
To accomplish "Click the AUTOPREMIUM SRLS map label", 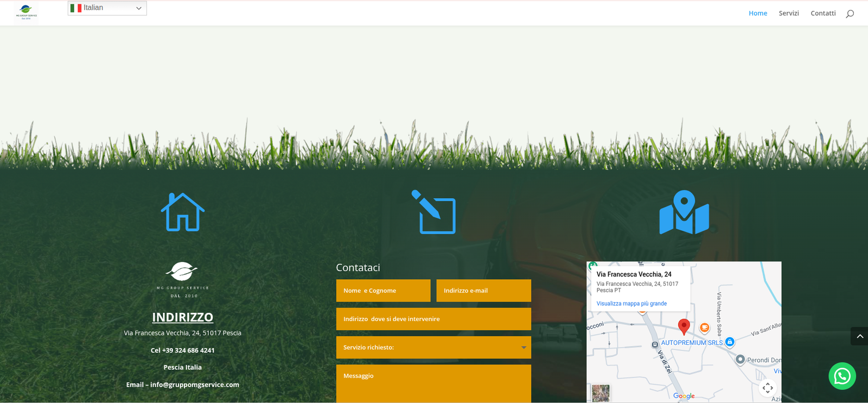I will click(692, 343).
